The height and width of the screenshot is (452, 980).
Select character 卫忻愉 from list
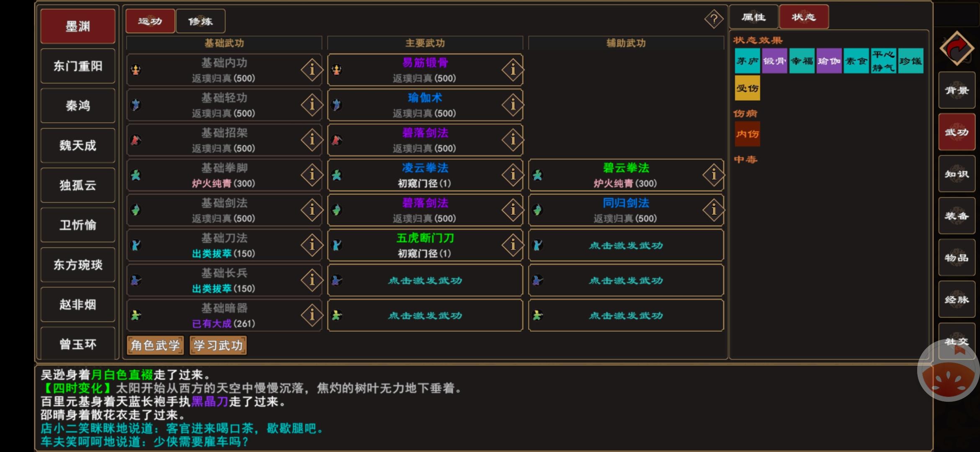pos(78,225)
